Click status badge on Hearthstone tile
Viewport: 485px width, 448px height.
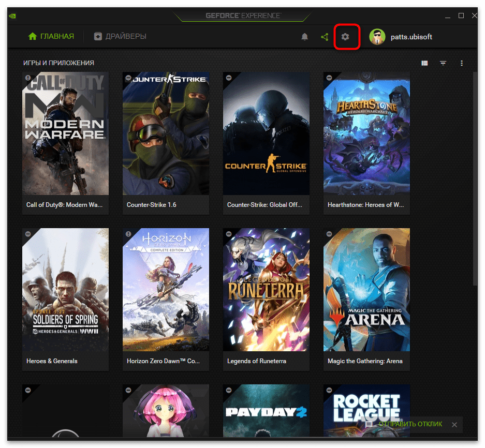[329, 78]
